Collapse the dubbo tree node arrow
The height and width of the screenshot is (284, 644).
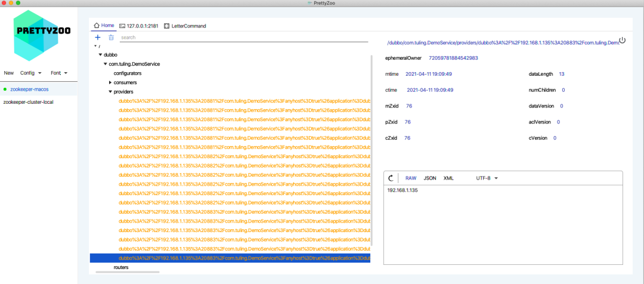[100, 55]
